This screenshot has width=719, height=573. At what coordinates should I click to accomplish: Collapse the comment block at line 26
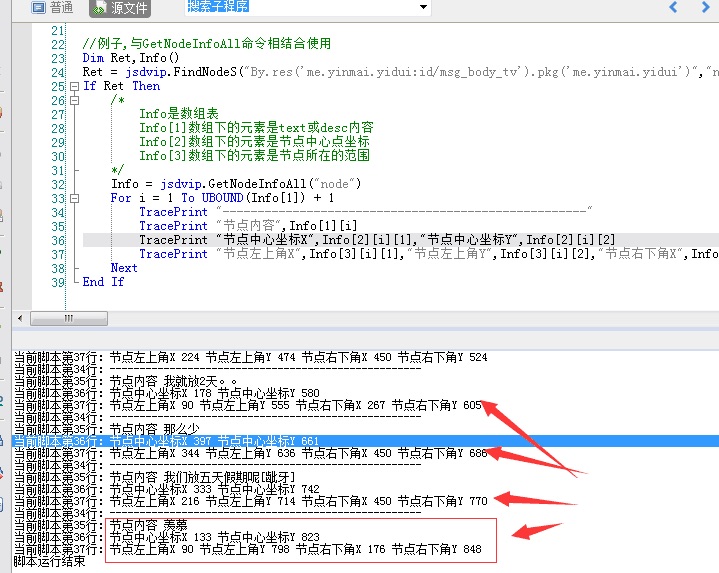click(x=73, y=100)
